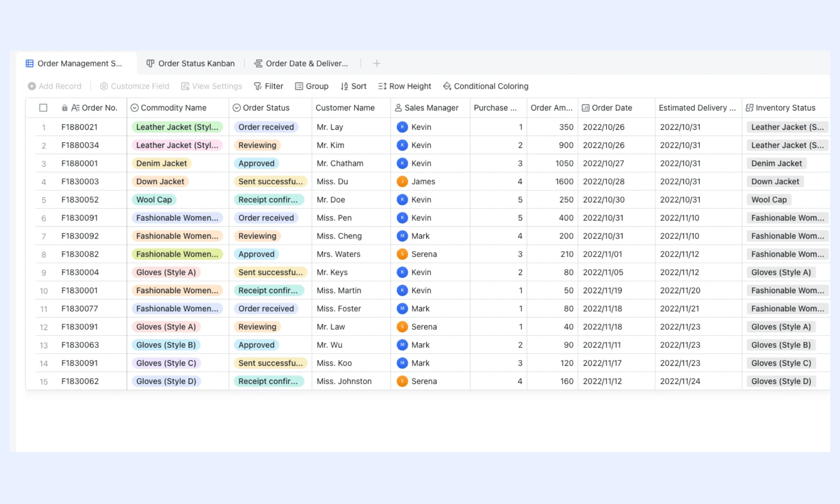Click the Group icon in toolbar
840x504 pixels.
[299, 86]
